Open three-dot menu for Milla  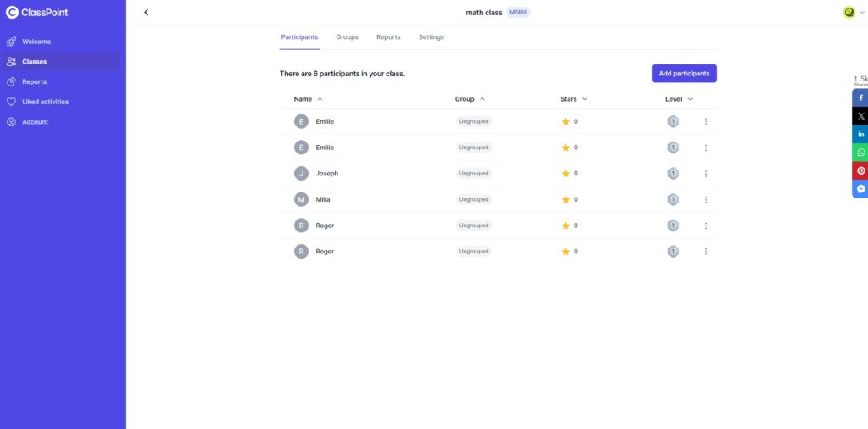[x=706, y=199]
